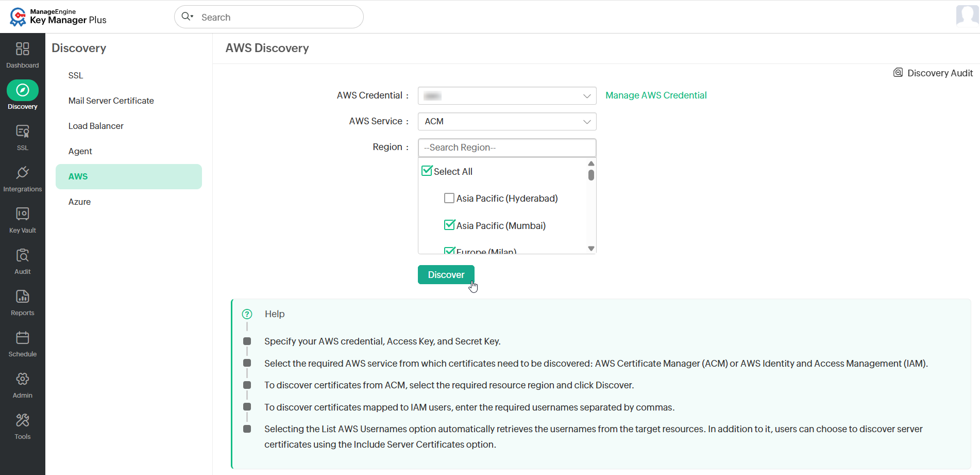The width and height of the screenshot is (980, 475).
Task: Click the 'Region :' field label
Action: pos(391,147)
